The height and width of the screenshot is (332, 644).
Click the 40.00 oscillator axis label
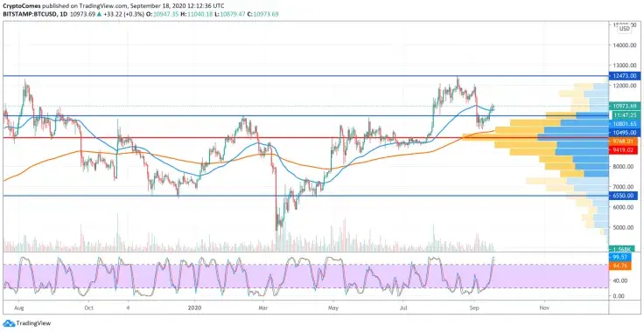[621, 281]
